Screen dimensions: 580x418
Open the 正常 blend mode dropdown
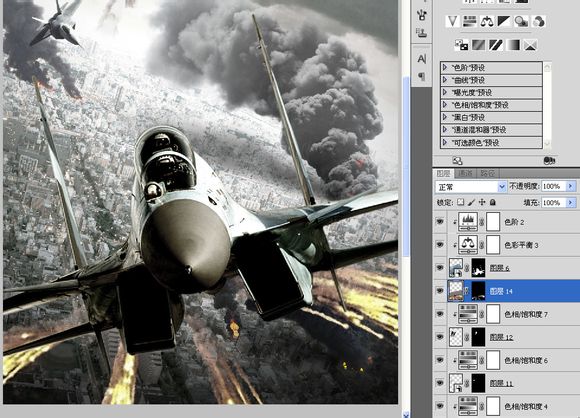tap(471, 187)
